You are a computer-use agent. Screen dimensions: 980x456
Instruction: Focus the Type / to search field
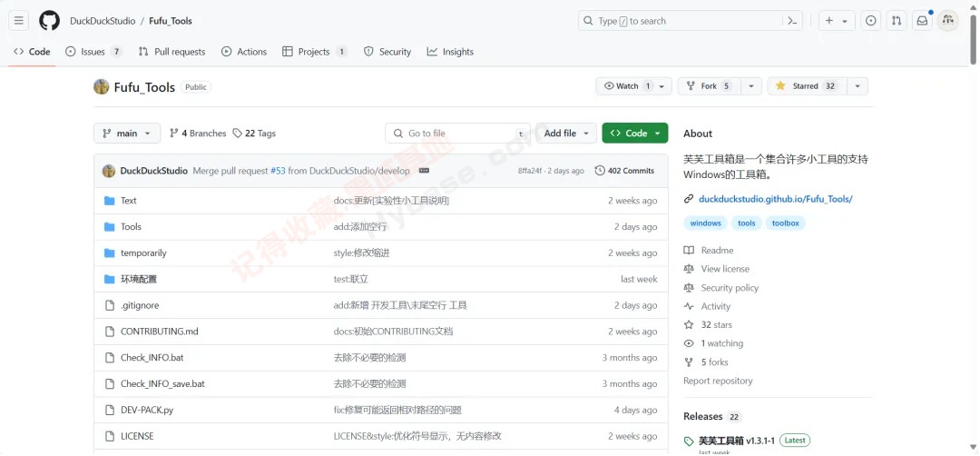click(691, 21)
